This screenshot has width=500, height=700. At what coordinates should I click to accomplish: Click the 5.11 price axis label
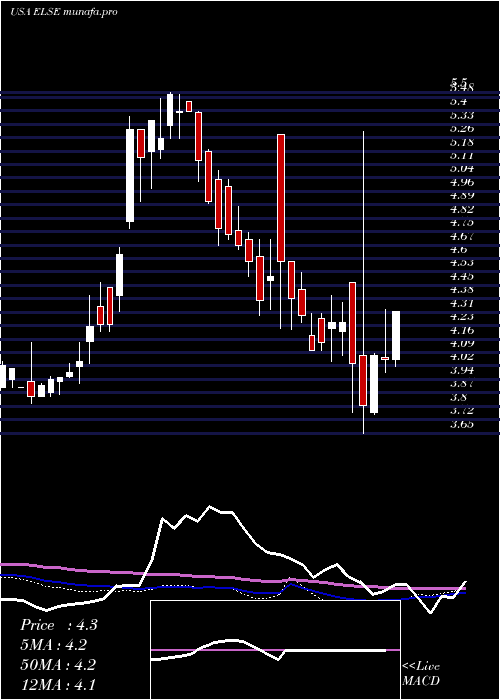(462, 155)
